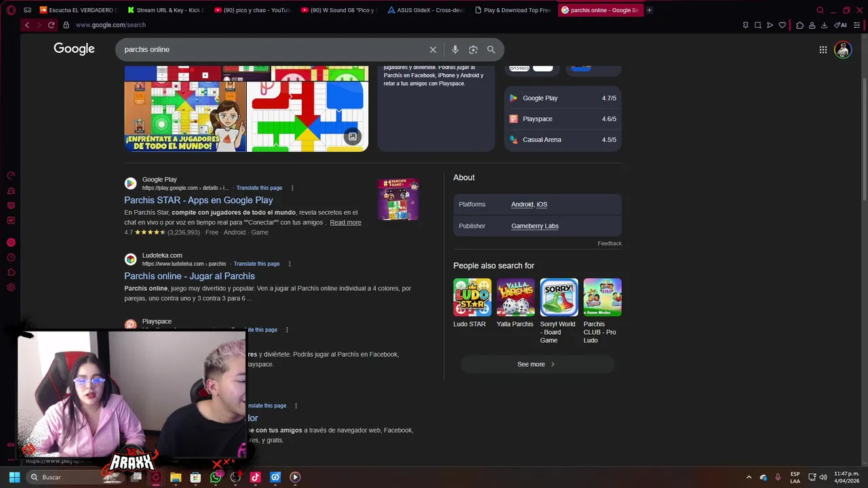The image size is (868, 488).
Task: Open Settings gear icon in sidebar
Action: [11, 287]
